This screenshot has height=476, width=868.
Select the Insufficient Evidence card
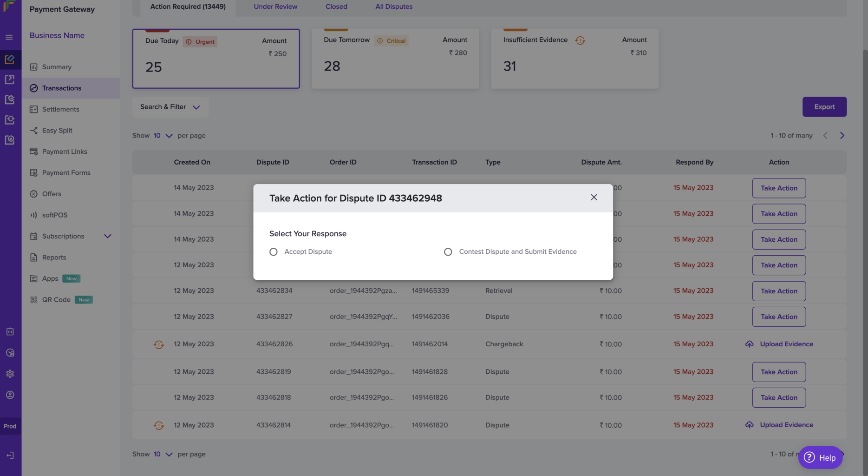point(575,59)
